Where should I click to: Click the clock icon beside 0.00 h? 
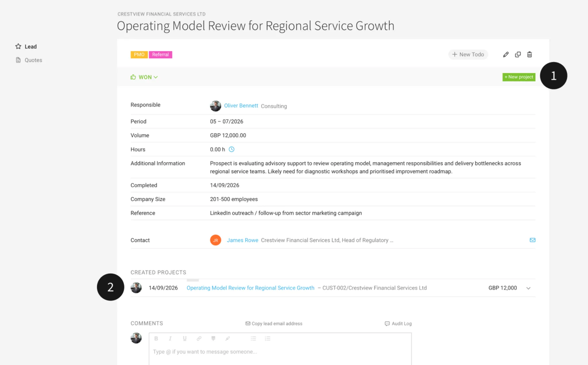[231, 149]
